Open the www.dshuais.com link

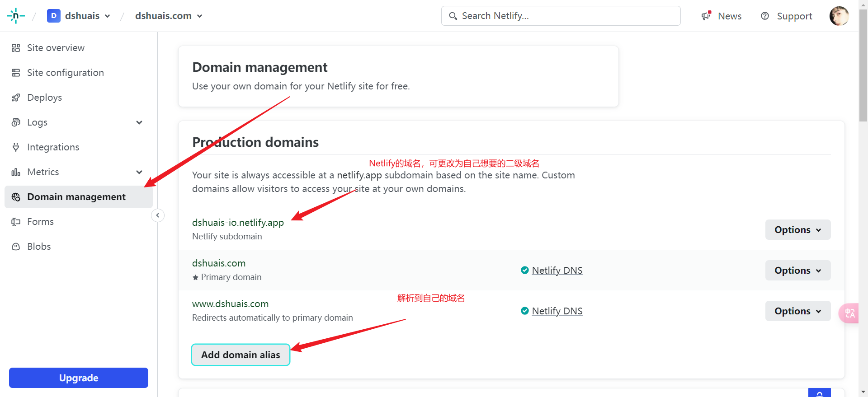[230, 304]
